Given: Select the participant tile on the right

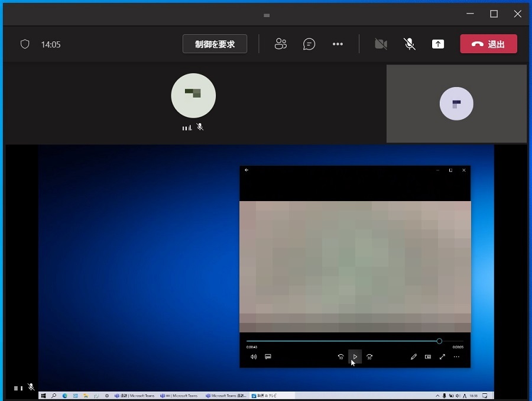Looking at the screenshot, I should pos(456,104).
